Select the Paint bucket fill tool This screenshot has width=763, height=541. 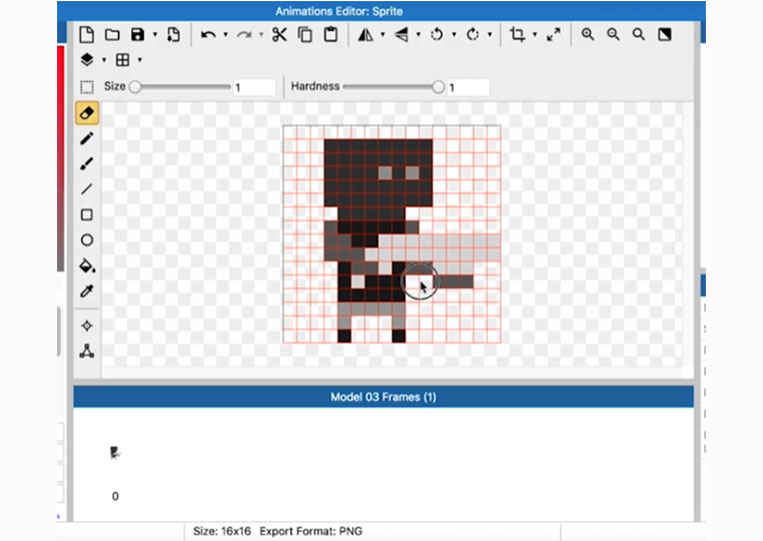(x=87, y=266)
